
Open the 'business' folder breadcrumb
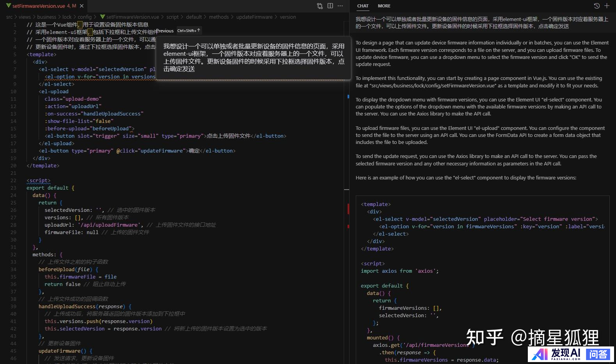[x=46, y=17]
